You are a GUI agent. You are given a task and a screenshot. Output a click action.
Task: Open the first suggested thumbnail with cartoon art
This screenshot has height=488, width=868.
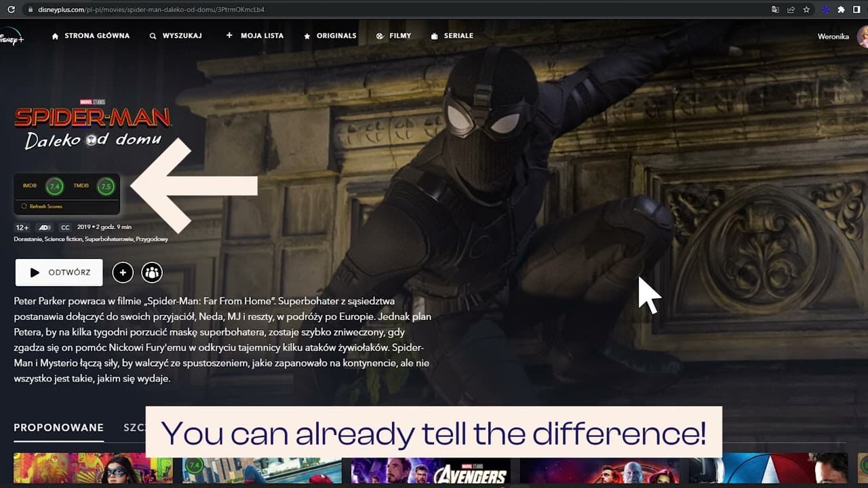[93, 468]
